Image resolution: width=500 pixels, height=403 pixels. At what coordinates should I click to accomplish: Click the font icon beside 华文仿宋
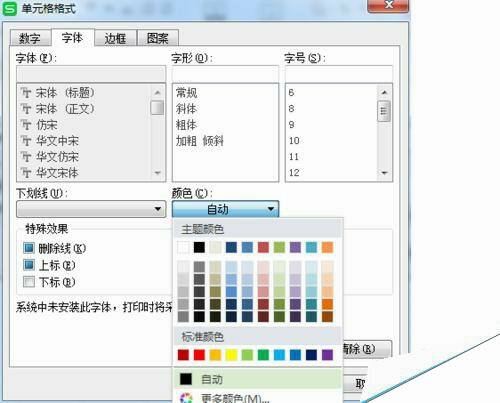click(26, 157)
